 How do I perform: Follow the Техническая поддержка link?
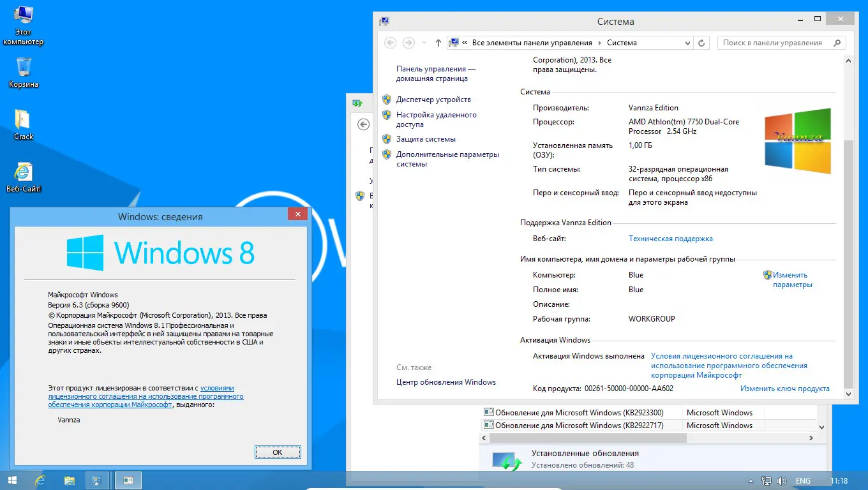(x=671, y=239)
